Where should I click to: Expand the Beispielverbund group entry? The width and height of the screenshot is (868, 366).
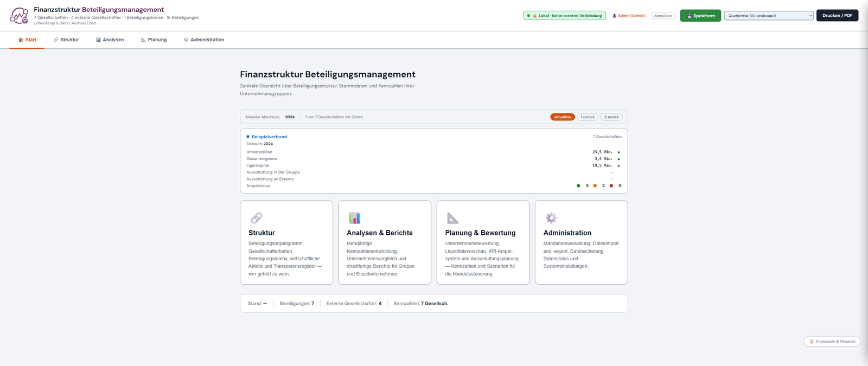[269, 137]
